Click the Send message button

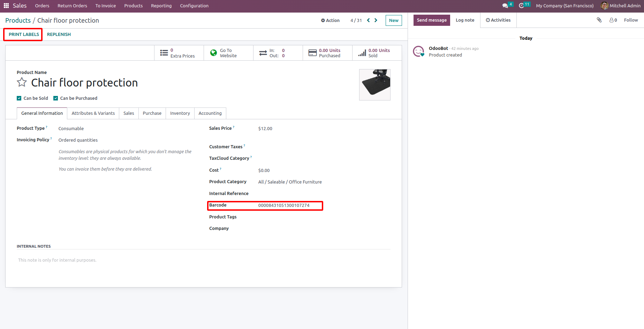click(432, 20)
